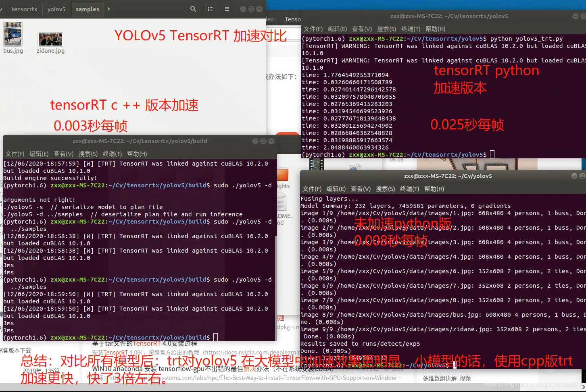The width and height of the screenshot is (586, 392).
Task: Open 文件(F) menu in ~/Cv/yolov5 terminal
Action: (312, 189)
